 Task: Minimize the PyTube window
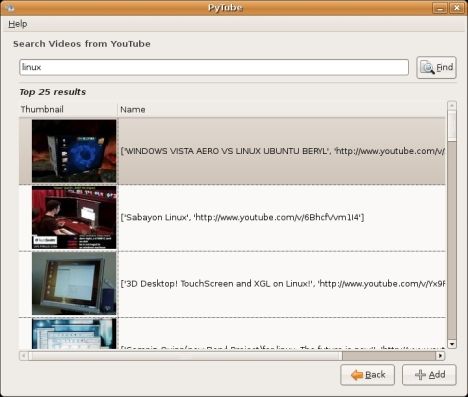pos(440,8)
